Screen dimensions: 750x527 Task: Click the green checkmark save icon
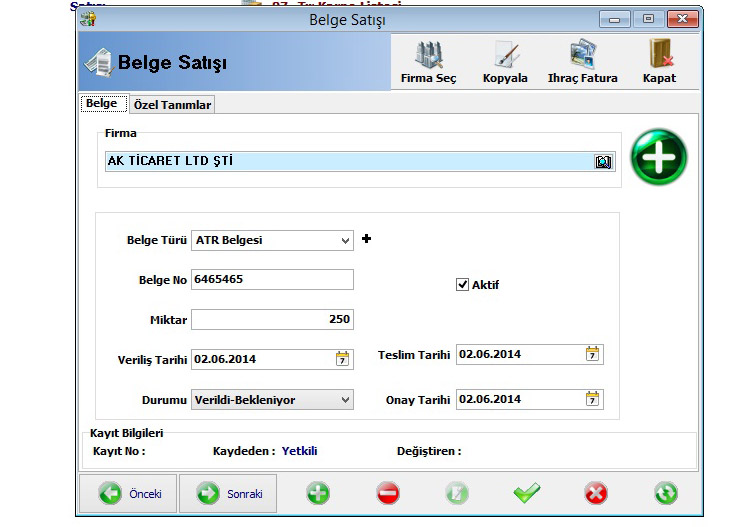526,493
